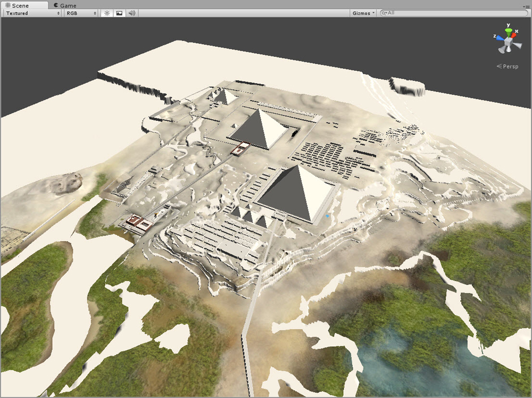Toggle scene audio with the speaker icon

(132, 13)
